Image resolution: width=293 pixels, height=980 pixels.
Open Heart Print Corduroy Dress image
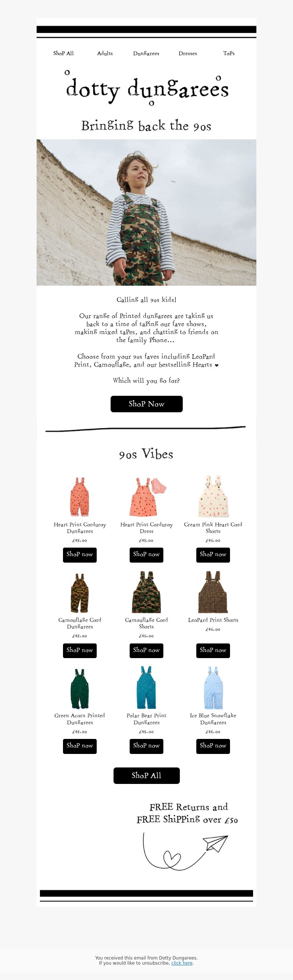coord(146,496)
